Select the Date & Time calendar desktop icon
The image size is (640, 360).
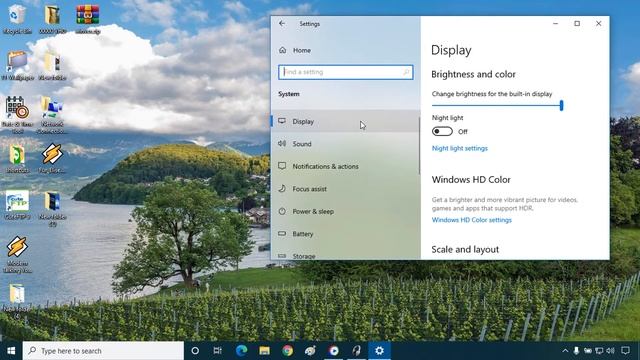pyautogui.click(x=17, y=114)
